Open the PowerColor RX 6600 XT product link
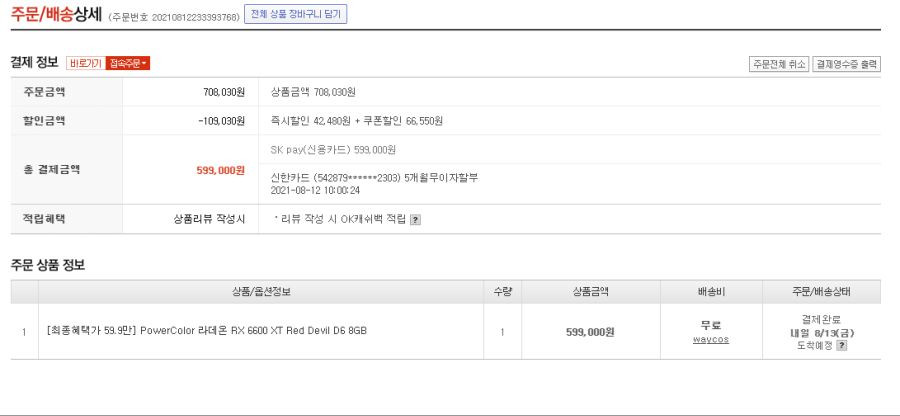Viewport: 900px width, 416px height. click(207, 331)
